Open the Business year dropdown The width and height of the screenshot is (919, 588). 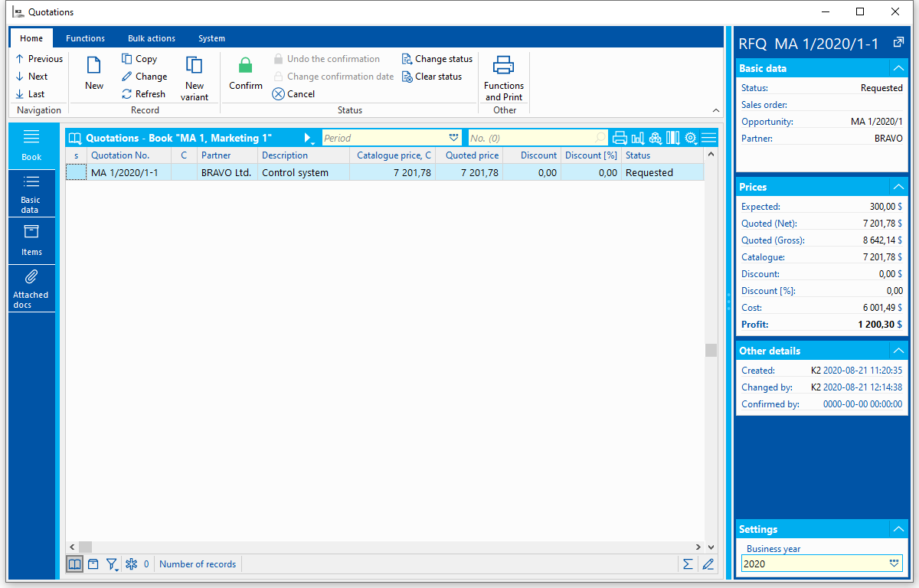(x=894, y=563)
